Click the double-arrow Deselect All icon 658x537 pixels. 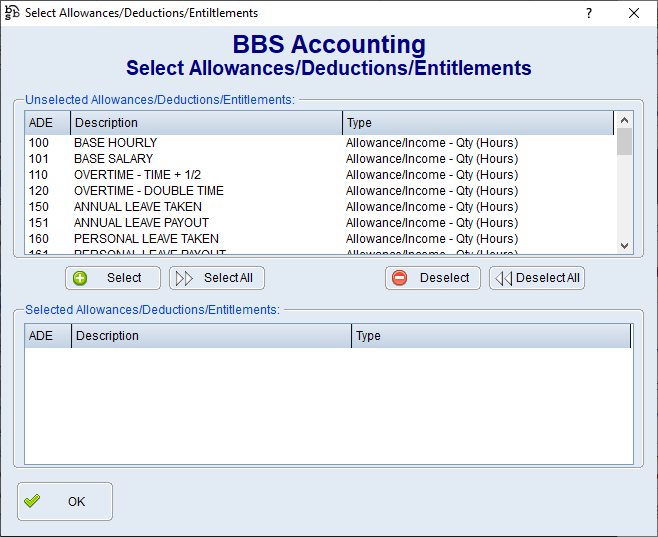pos(504,278)
